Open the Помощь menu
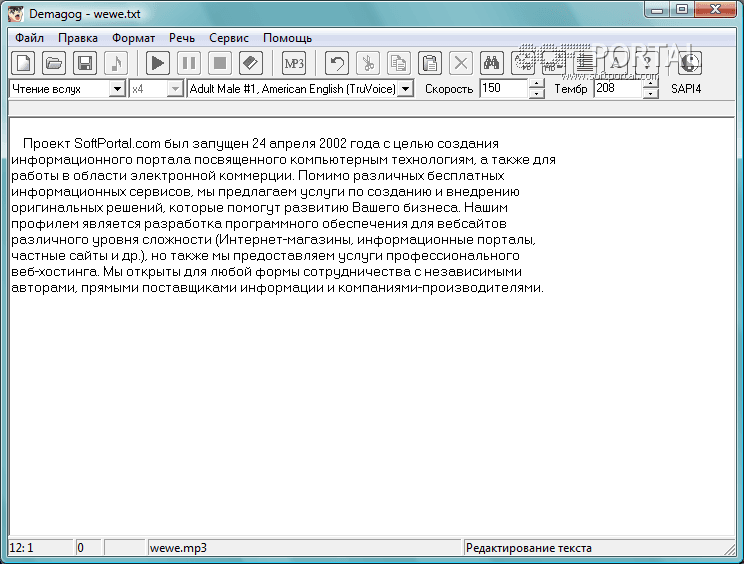This screenshot has width=744, height=564. click(287, 38)
